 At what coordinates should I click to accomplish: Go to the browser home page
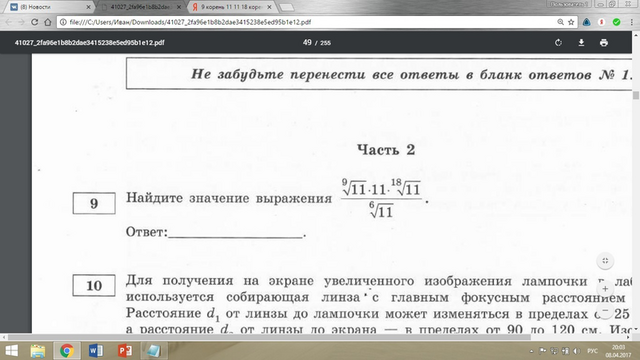tap(48, 22)
